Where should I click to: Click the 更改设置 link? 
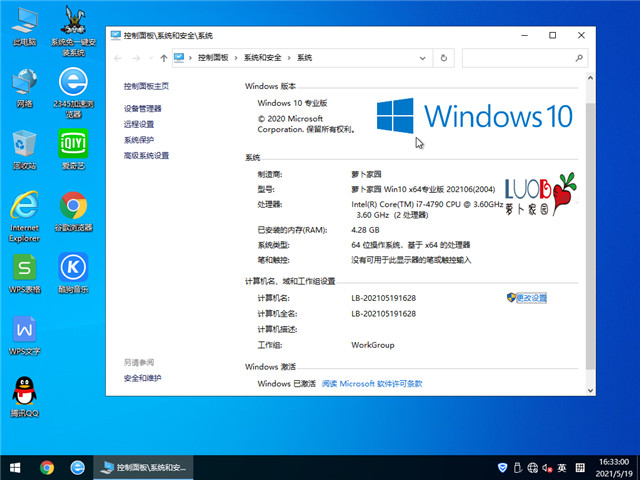tap(531, 298)
